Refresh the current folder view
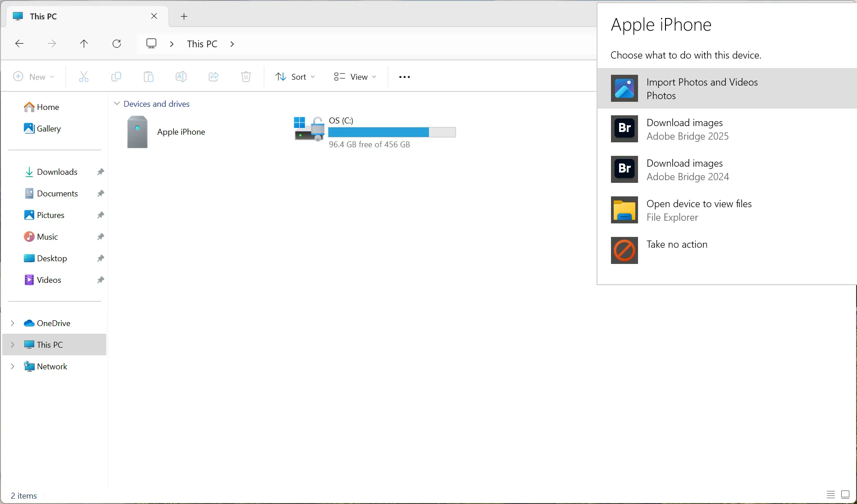 (x=117, y=43)
